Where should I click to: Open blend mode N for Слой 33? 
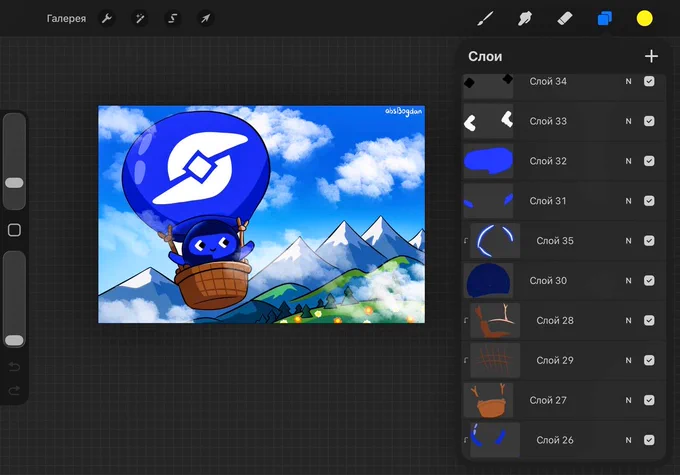pos(628,121)
